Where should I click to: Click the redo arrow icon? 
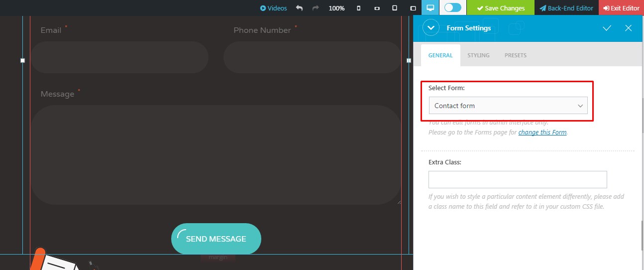(x=316, y=8)
